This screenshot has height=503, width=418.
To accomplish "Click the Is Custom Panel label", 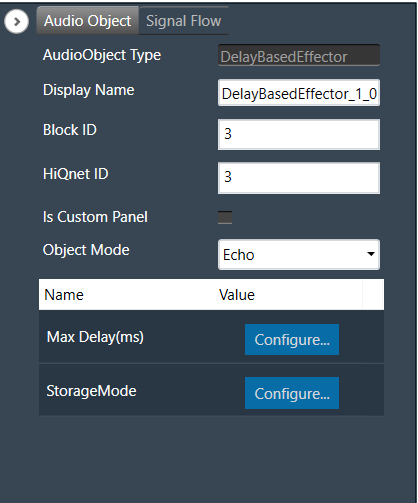I will pos(95,217).
